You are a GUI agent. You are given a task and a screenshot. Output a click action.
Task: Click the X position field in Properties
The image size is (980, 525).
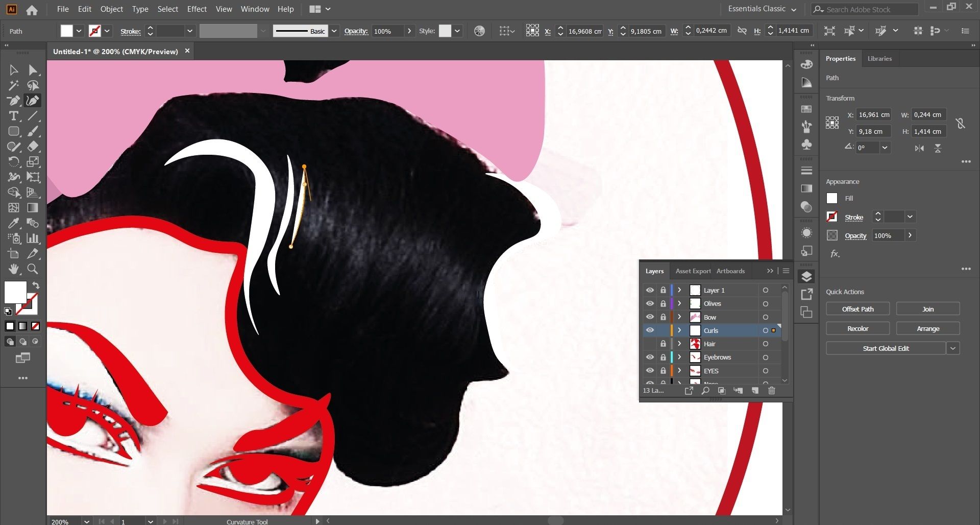point(873,115)
